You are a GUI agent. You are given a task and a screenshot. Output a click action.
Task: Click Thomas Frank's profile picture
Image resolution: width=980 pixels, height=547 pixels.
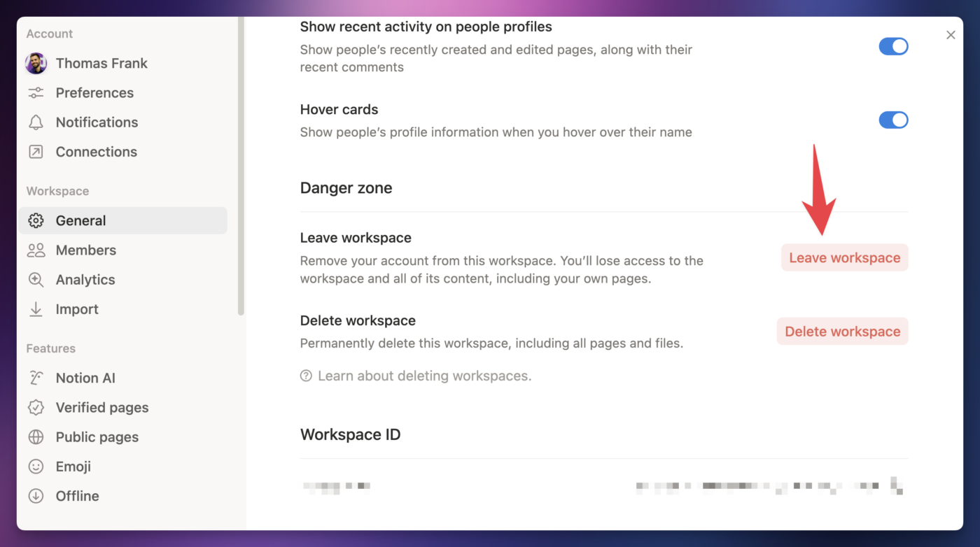click(36, 63)
